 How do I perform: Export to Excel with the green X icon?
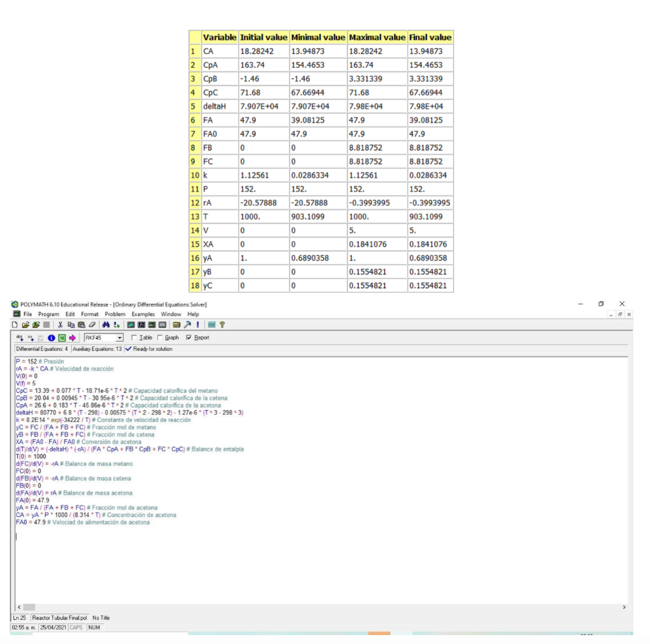click(x=62, y=338)
